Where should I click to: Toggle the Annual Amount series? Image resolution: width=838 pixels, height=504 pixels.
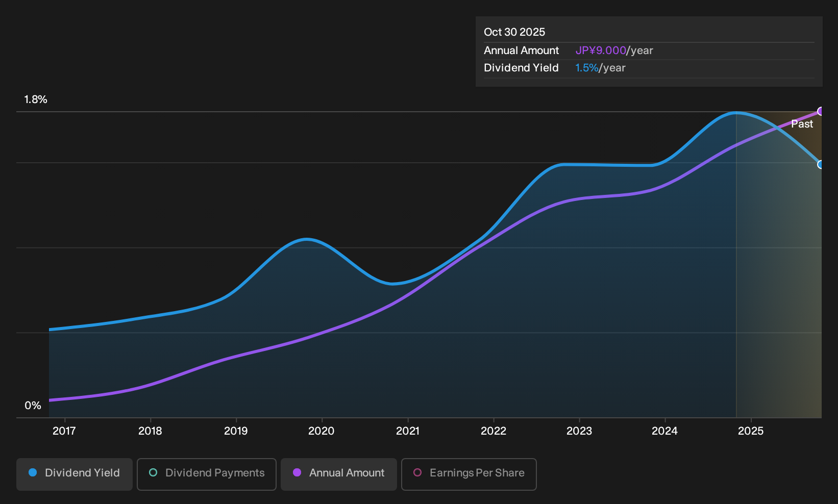point(339,474)
